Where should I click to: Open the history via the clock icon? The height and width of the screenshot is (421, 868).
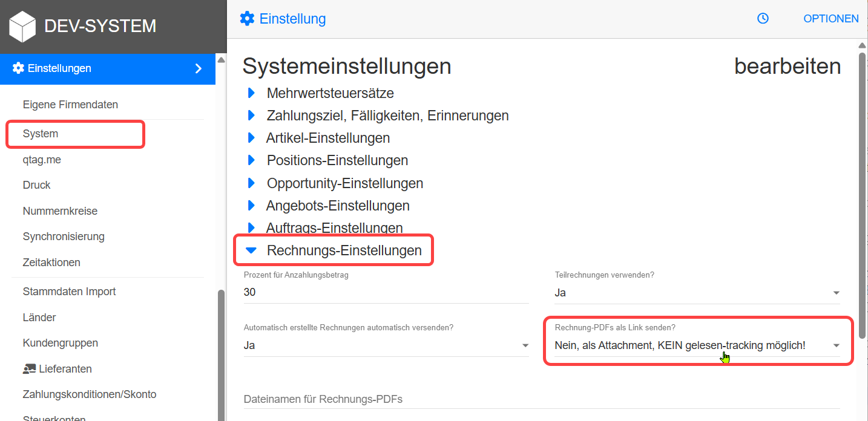762,19
